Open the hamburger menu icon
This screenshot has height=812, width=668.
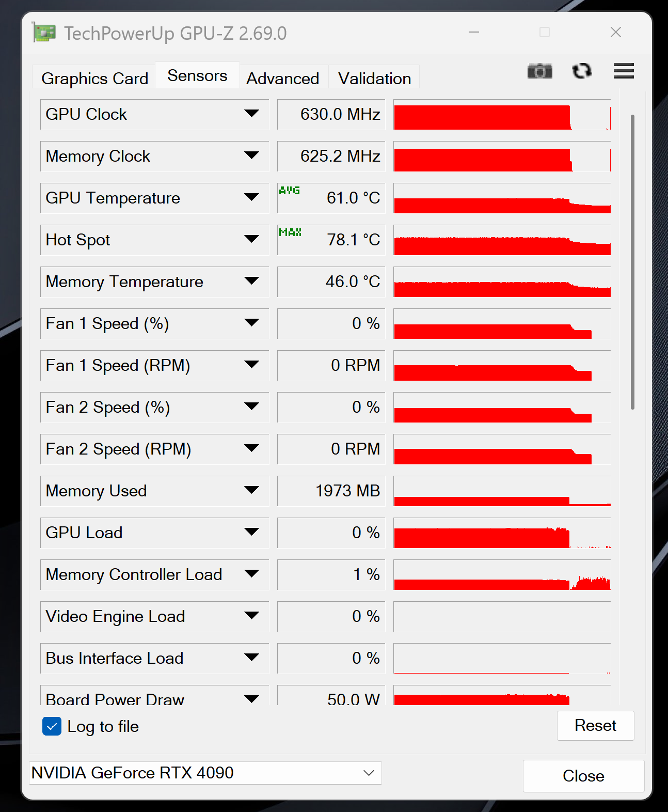pos(624,71)
